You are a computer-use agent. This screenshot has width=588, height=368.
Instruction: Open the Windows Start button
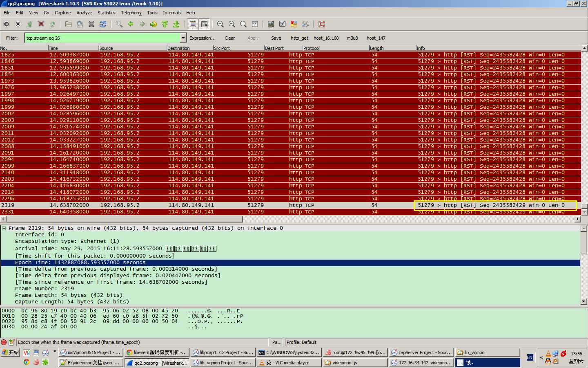10,352
